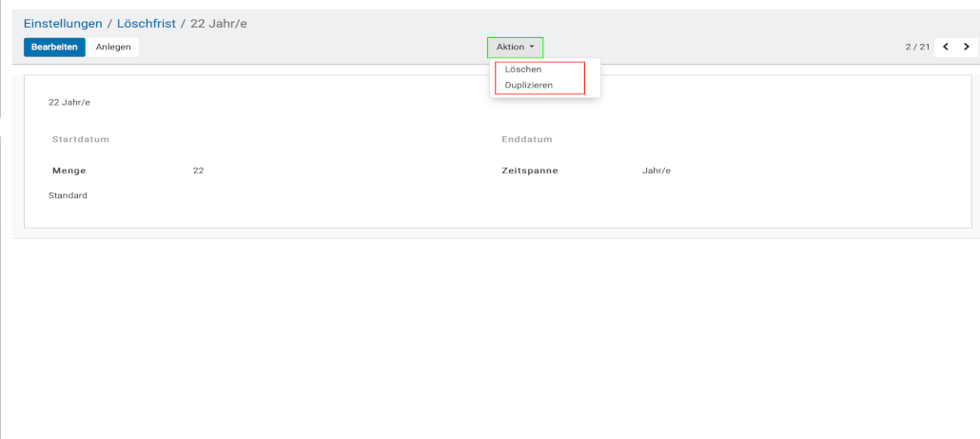Click the small caret beside Aktion
This screenshot has width=980, height=439.
click(533, 47)
